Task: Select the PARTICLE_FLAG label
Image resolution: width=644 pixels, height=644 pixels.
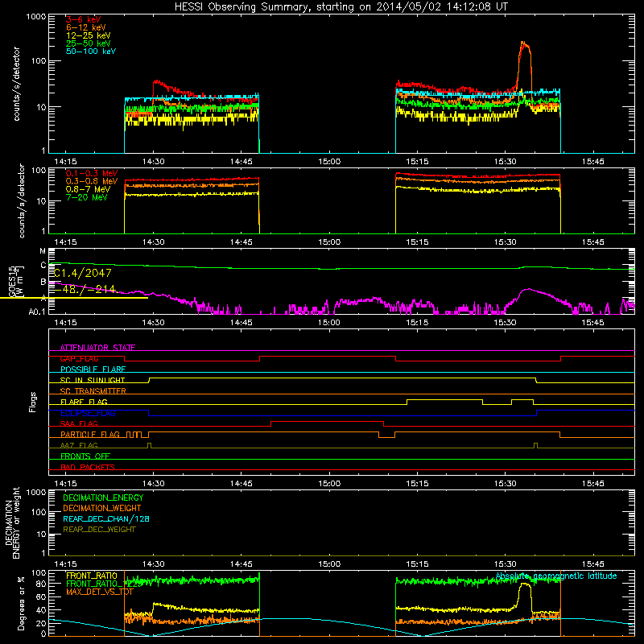Action: tap(90, 434)
